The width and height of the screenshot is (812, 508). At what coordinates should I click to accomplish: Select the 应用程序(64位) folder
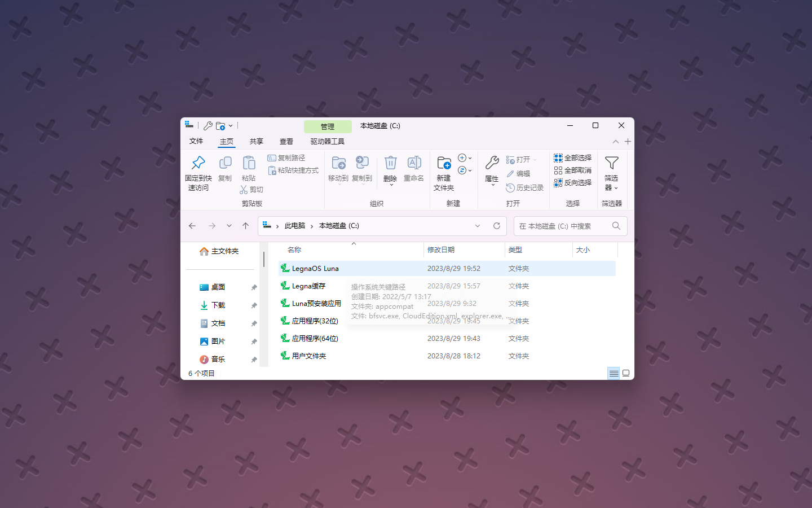(x=447, y=339)
